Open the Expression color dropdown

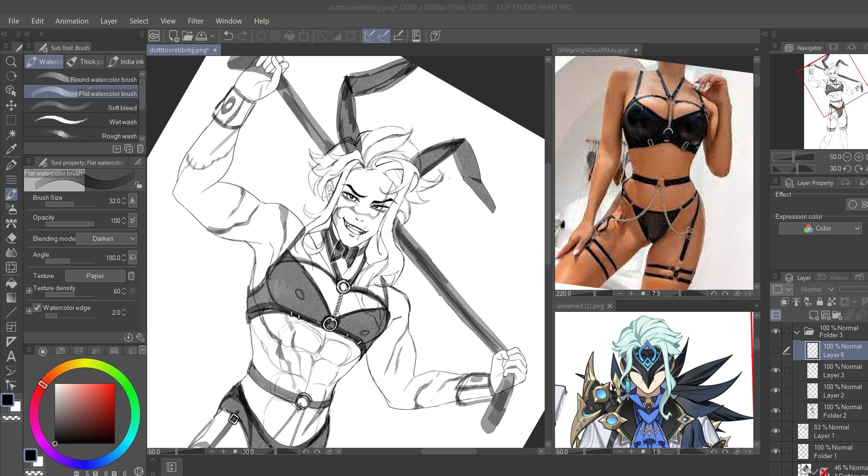820,229
